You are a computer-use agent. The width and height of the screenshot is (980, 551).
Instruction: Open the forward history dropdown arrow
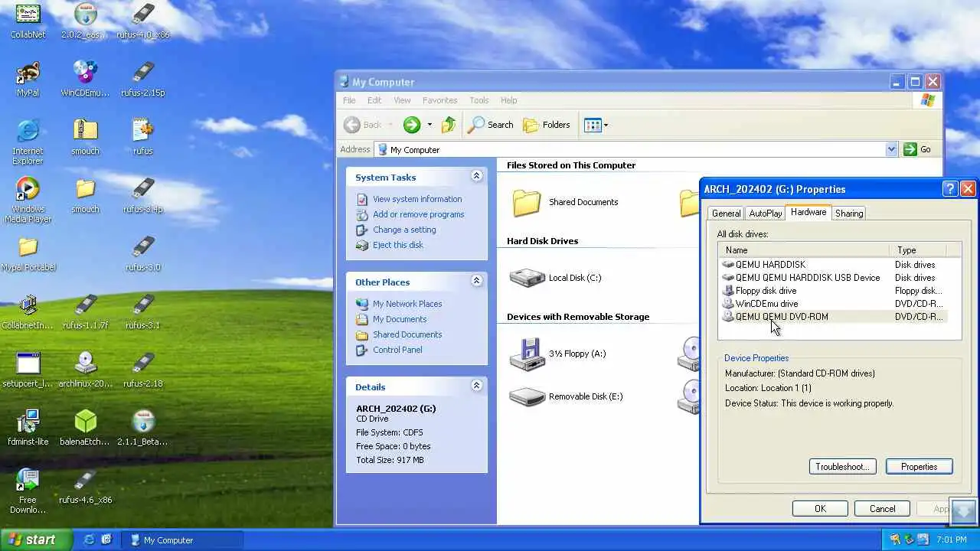click(x=430, y=125)
